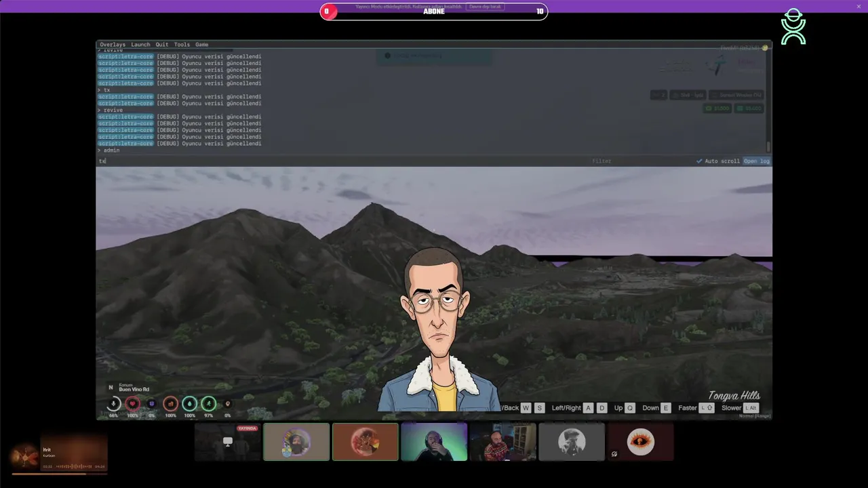The width and height of the screenshot is (868, 488).
Task: Select the grayscale portrait participant tile
Action: [572, 442]
